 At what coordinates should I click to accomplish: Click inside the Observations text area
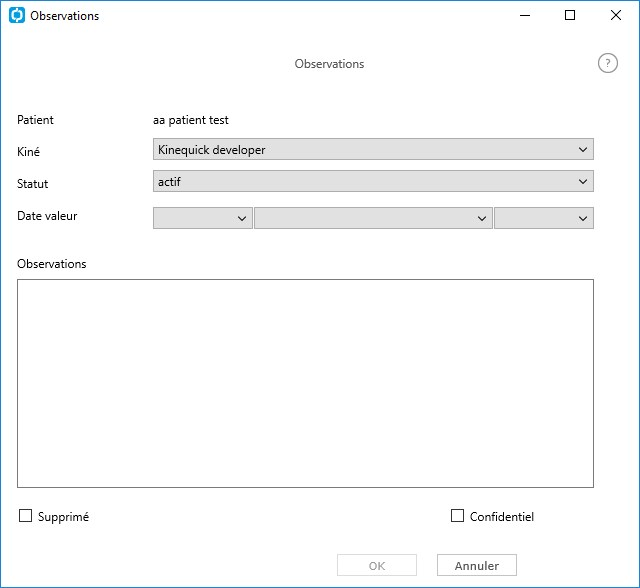[x=305, y=383]
